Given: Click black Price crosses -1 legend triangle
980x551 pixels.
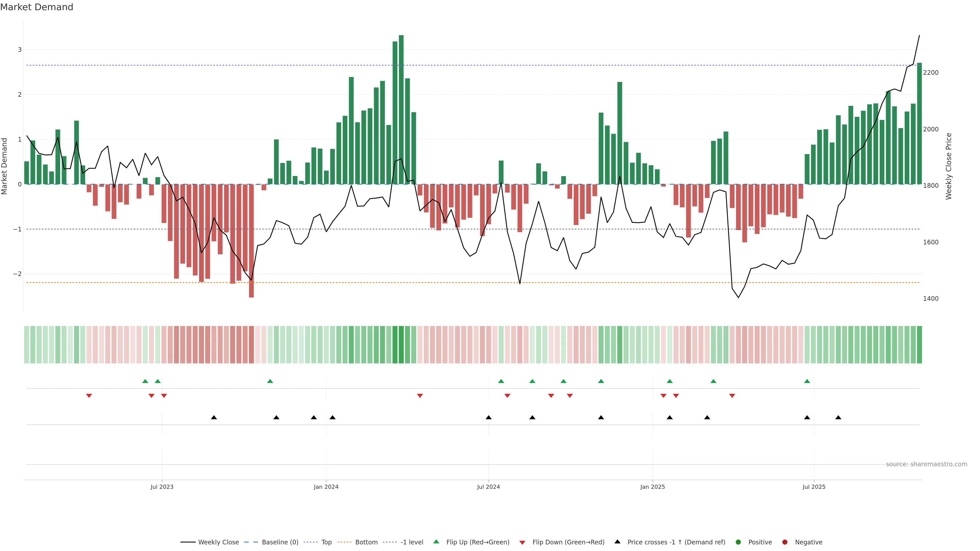Looking at the screenshot, I should coord(617,542).
